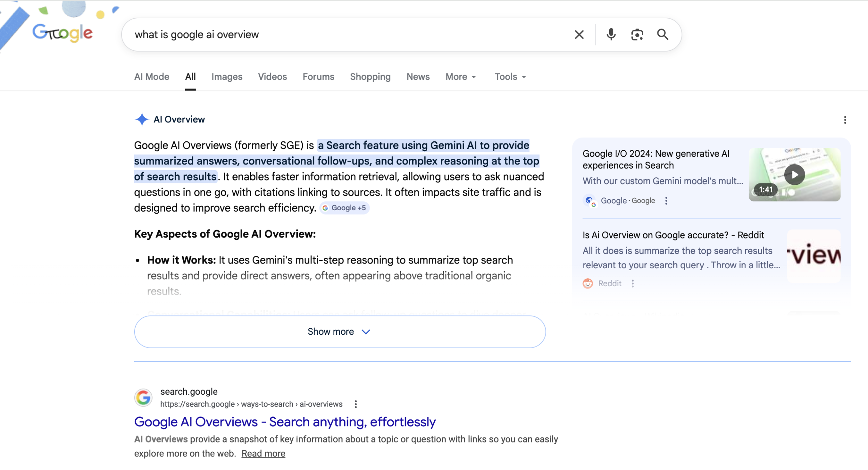Click the search magnifier icon
This screenshot has height=470, width=868.
663,34
